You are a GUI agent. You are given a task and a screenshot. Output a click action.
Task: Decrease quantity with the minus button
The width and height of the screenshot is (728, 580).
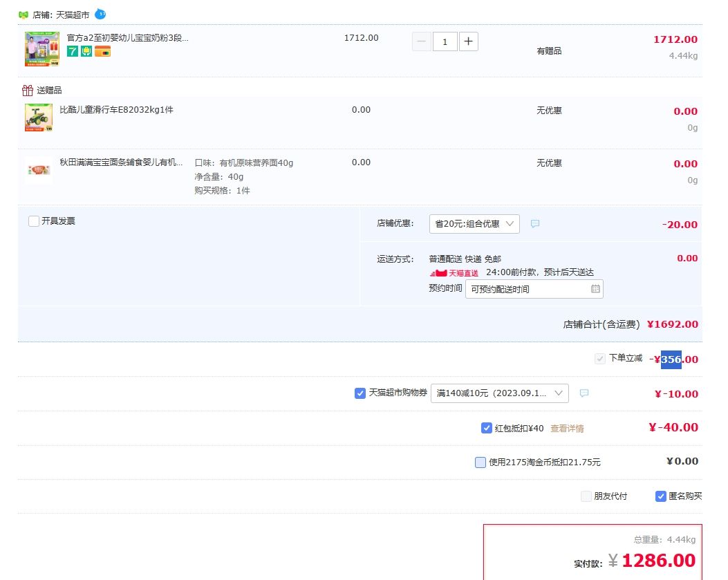(422, 41)
